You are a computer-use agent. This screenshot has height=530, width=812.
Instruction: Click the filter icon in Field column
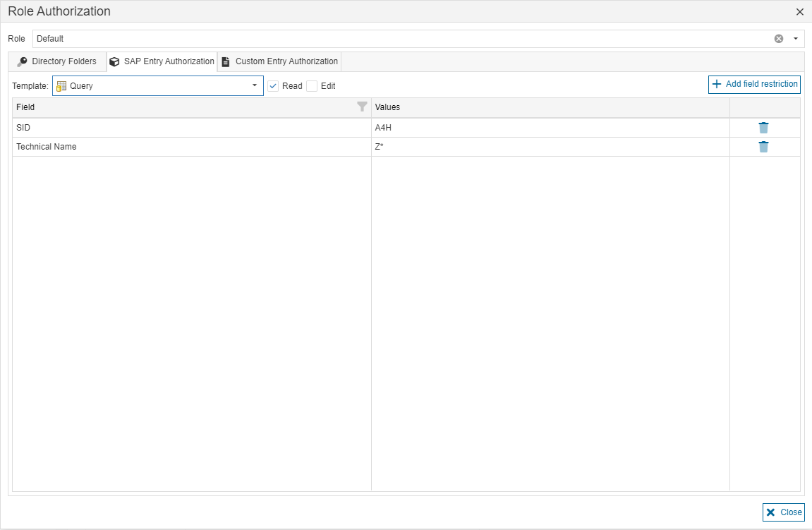point(362,107)
